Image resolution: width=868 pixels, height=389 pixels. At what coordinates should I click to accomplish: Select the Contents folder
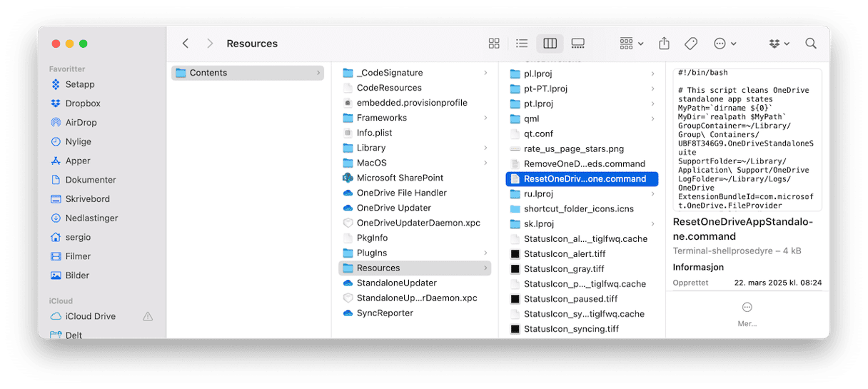248,73
